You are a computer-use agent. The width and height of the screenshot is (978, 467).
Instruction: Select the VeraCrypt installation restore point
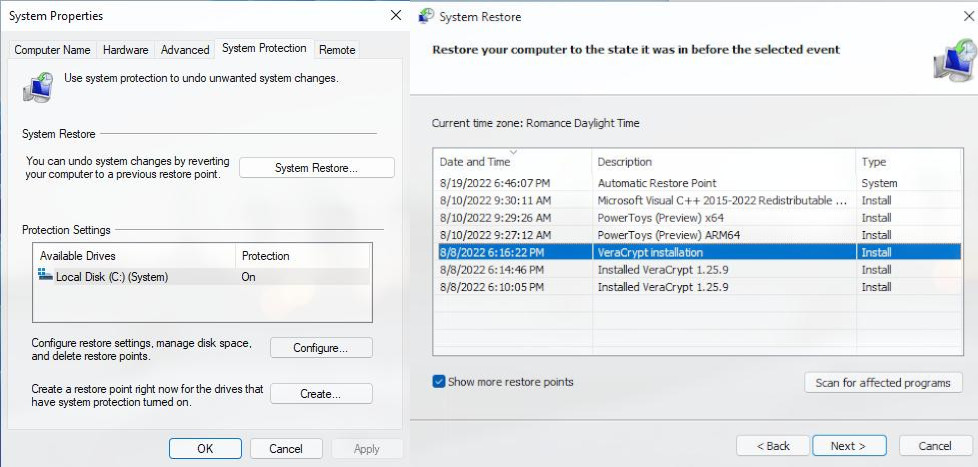(697, 253)
